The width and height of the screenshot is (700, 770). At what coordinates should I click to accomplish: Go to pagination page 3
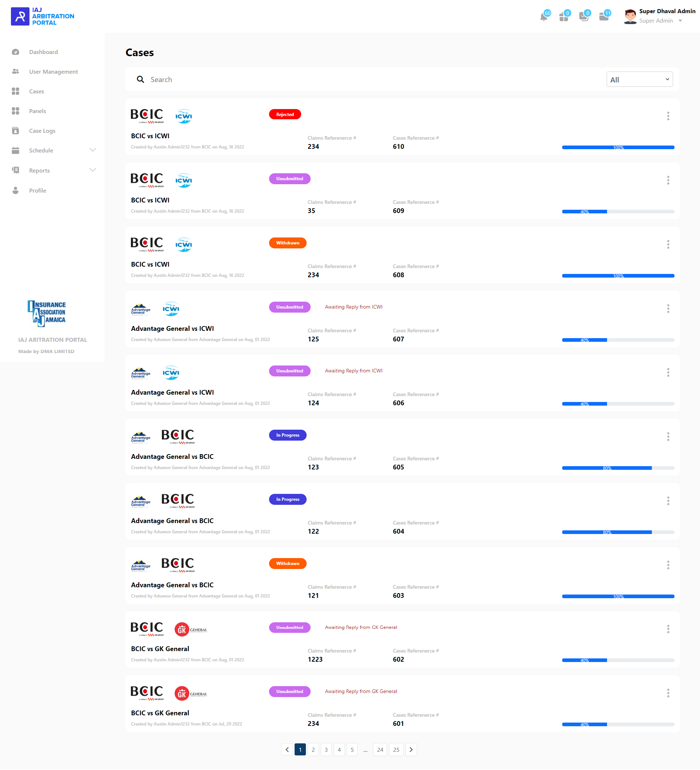pyautogui.click(x=326, y=749)
